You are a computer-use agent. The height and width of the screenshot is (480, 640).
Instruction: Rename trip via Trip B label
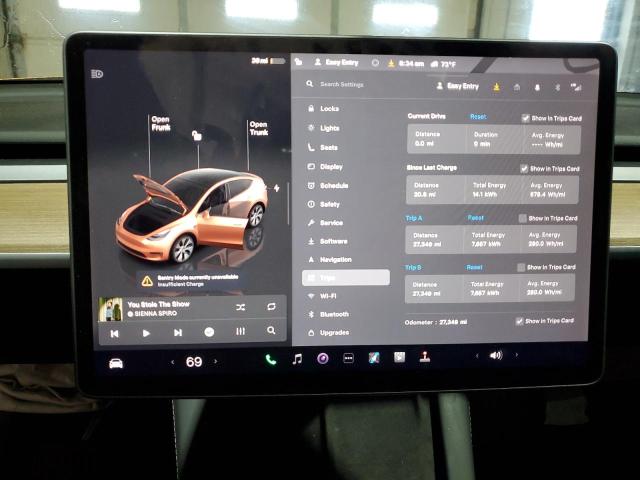(x=413, y=267)
